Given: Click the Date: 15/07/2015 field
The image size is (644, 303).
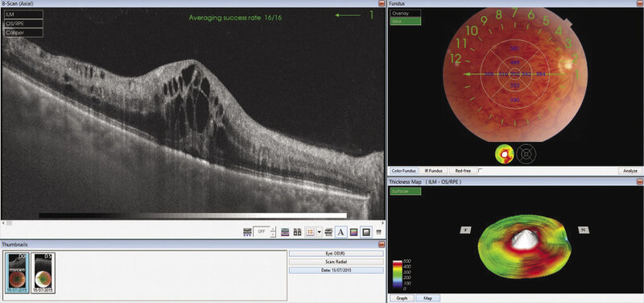Looking at the screenshot, I should coord(336,270).
